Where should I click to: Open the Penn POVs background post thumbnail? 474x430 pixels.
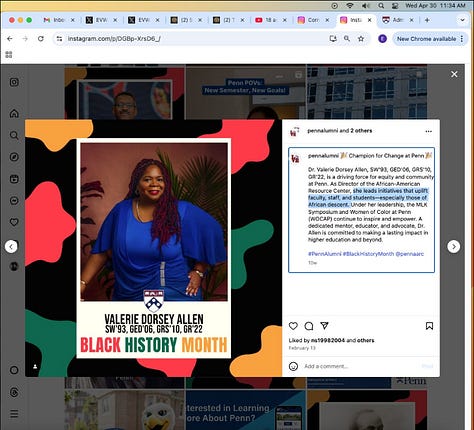point(246,93)
